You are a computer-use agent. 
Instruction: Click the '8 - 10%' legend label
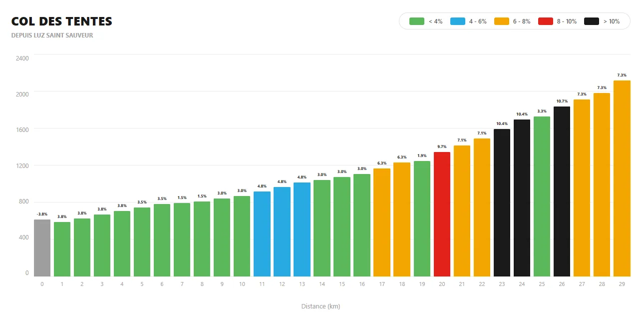tap(567, 21)
